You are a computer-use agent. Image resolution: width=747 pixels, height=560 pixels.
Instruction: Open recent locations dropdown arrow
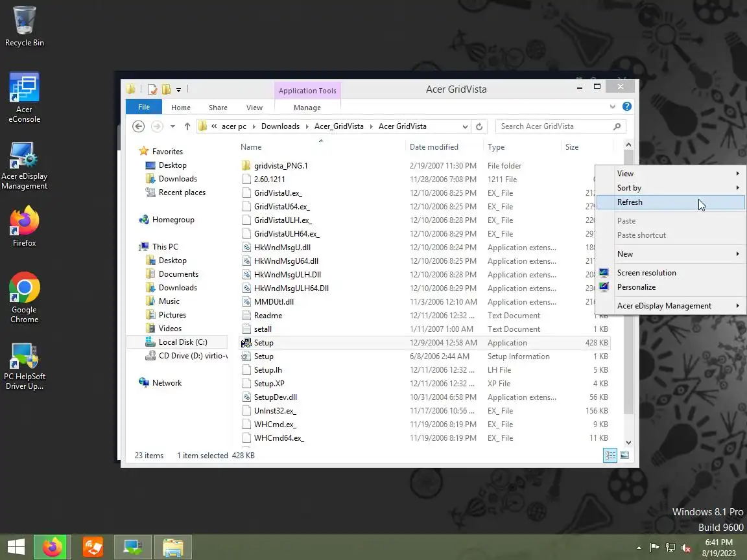click(172, 126)
